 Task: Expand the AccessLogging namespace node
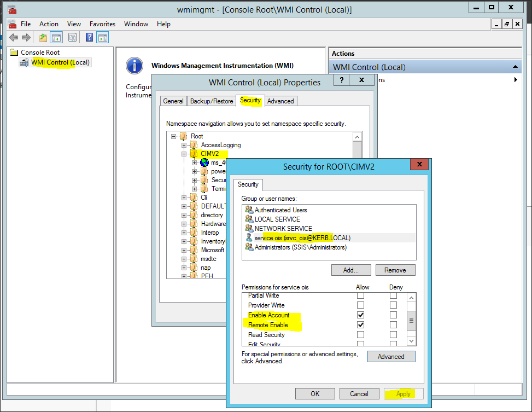(x=184, y=145)
